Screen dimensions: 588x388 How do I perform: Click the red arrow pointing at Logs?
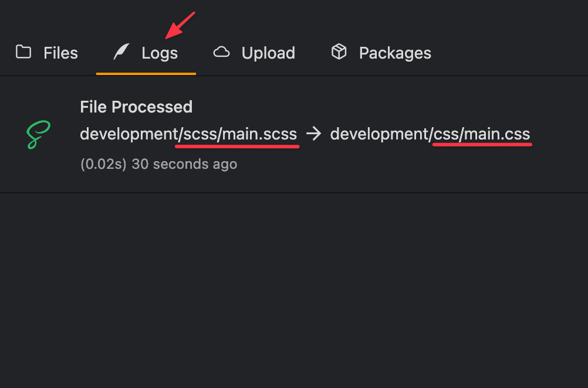click(x=180, y=25)
